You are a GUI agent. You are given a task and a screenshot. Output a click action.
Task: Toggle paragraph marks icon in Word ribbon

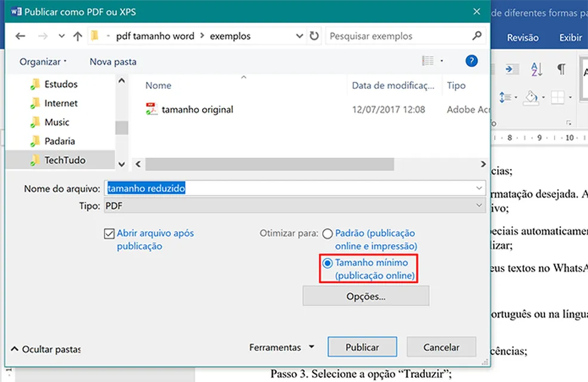pos(561,69)
